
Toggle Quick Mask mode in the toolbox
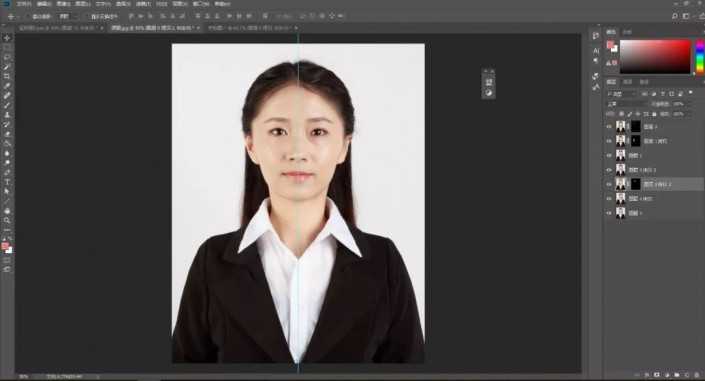pyautogui.click(x=7, y=260)
